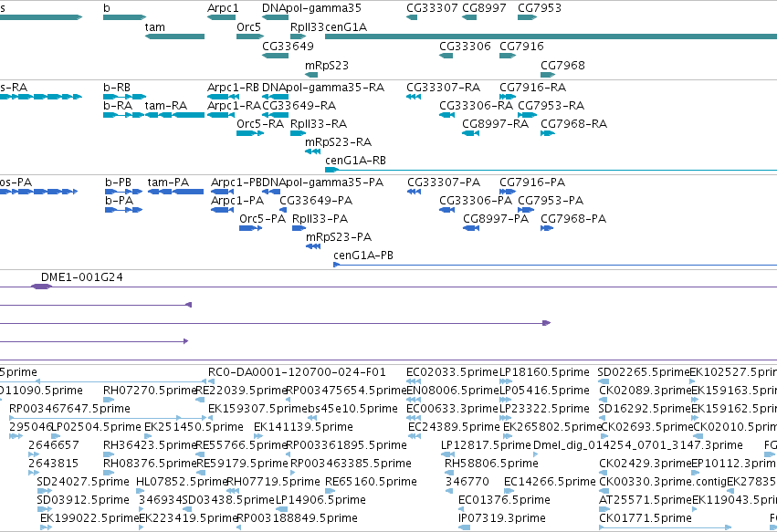Click the DNApol-gamma35-RA transcript label
This screenshot has width=777, height=532.
(x=323, y=88)
